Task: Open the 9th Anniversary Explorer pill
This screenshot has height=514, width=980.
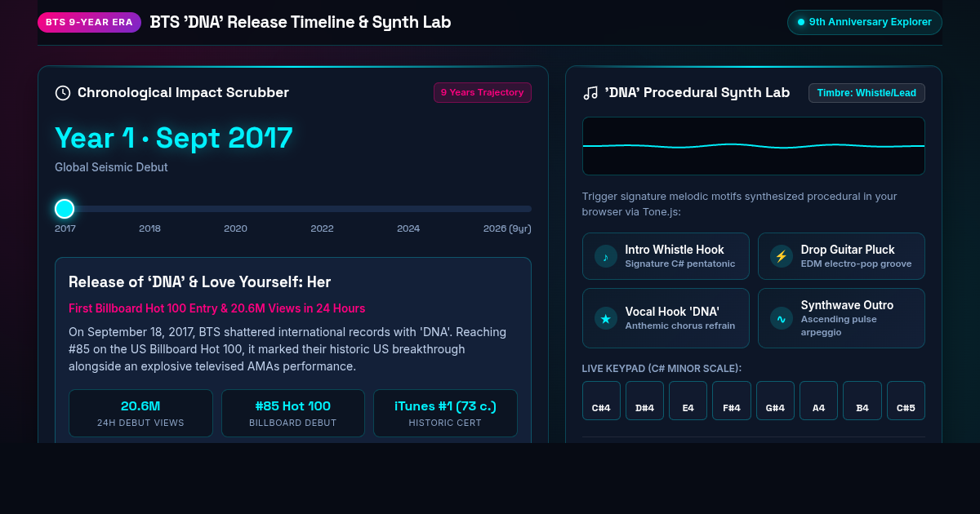Action: click(x=865, y=22)
